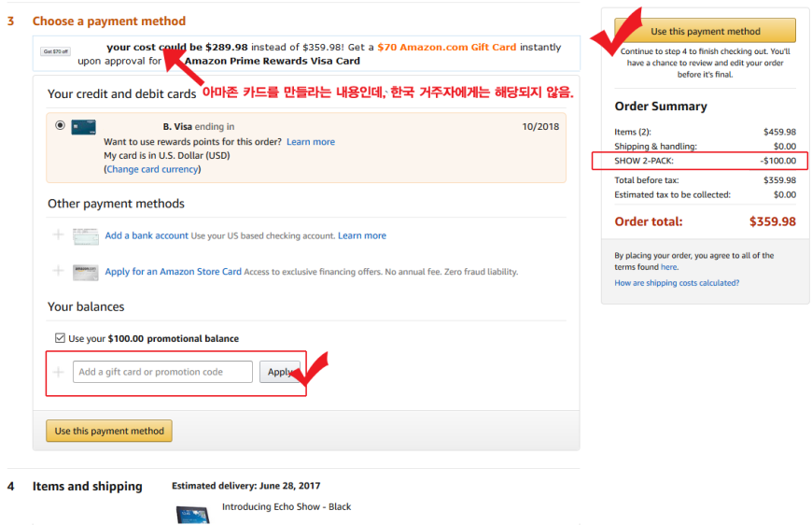Click Use this payment method in sidebar
This screenshot has height=525, width=812.
[x=705, y=31]
